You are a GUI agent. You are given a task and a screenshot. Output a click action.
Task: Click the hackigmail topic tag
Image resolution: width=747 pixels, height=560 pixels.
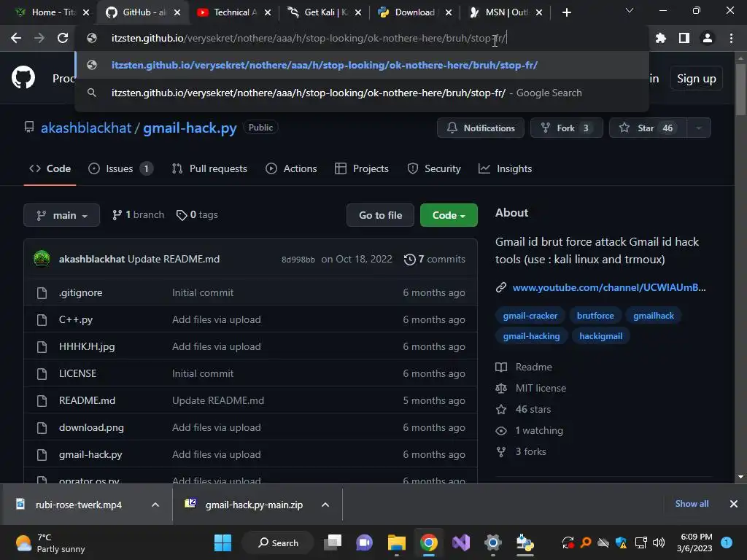(x=601, y=336)
